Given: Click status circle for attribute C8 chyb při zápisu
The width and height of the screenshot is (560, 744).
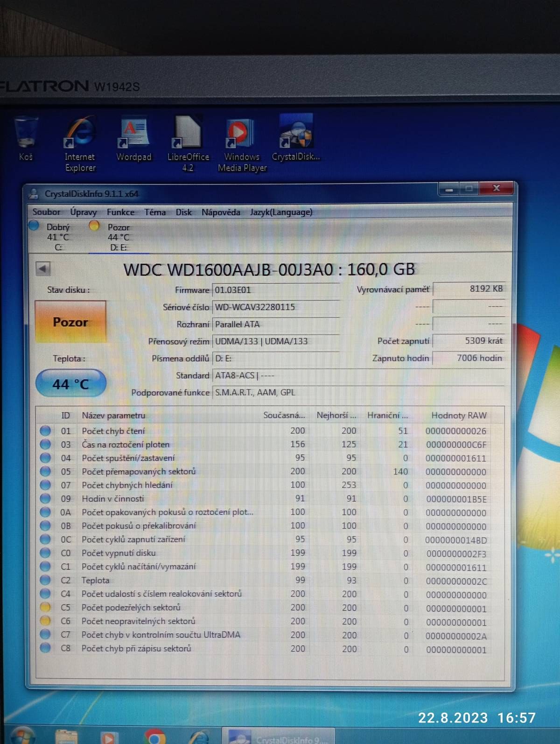Looking at the screenshot, I should [x=45, y=648].
